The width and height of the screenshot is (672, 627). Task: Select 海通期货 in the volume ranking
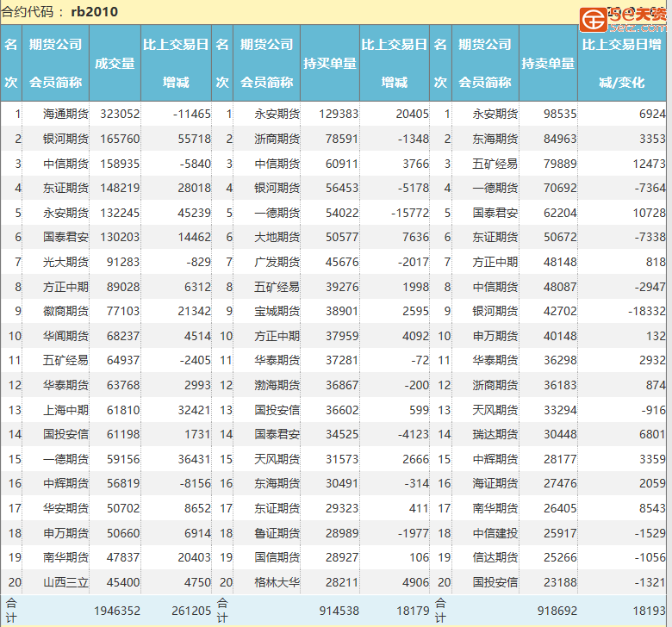(65, 114)
